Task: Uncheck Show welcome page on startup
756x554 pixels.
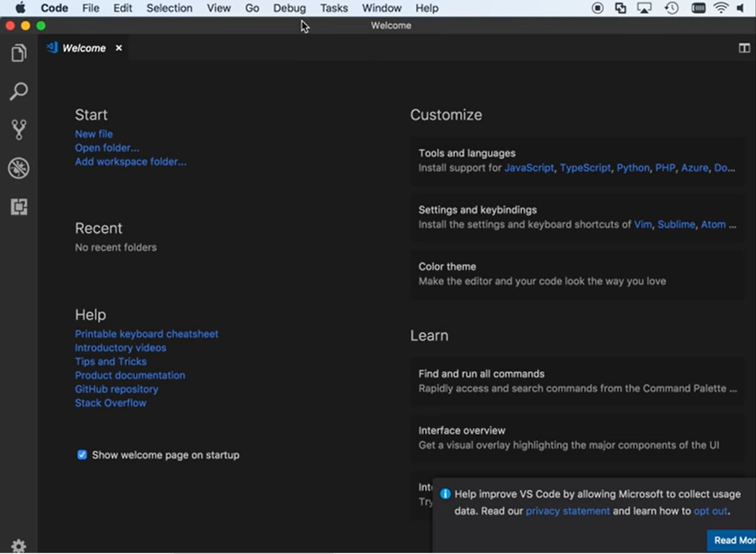Action: [x=82, y=455]
